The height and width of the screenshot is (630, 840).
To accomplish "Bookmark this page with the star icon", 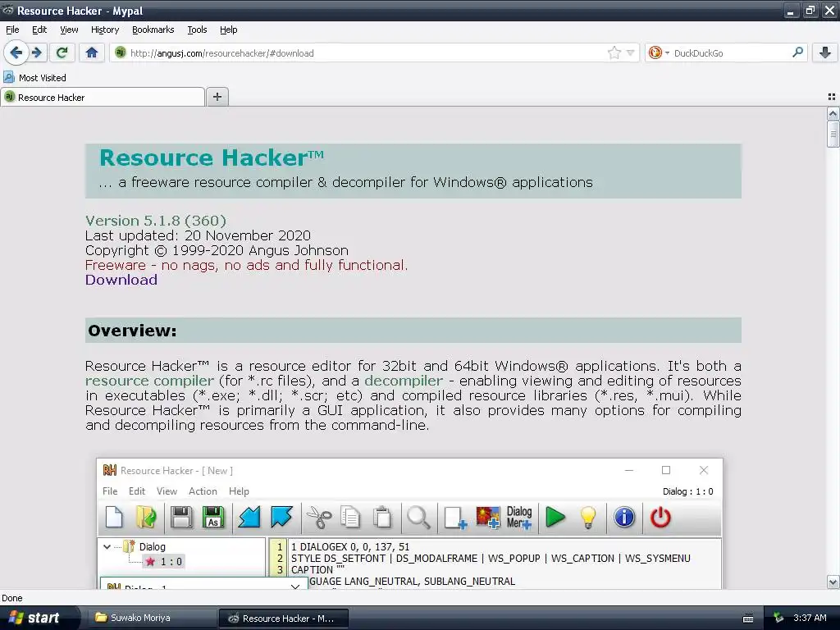I will pyautogui.click(x=614, y=52).
